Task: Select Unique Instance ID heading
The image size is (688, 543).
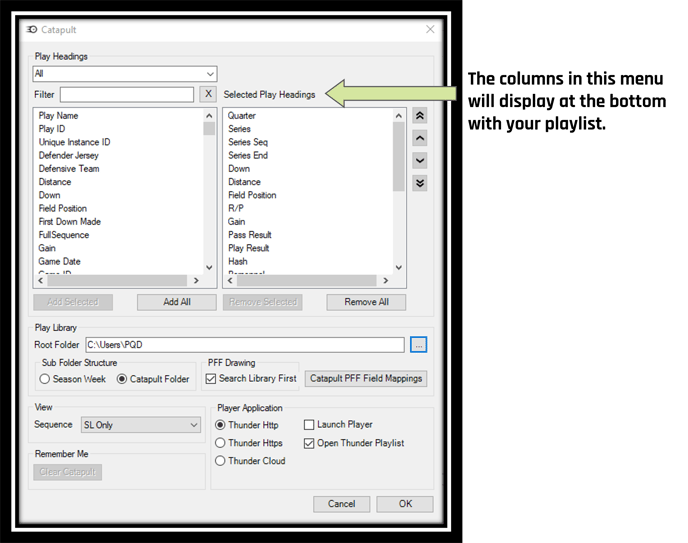Action: (x=74, y=142)
